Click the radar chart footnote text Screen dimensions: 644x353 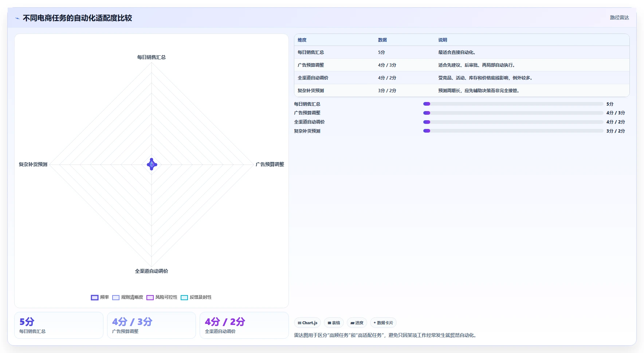pos(385,335)
